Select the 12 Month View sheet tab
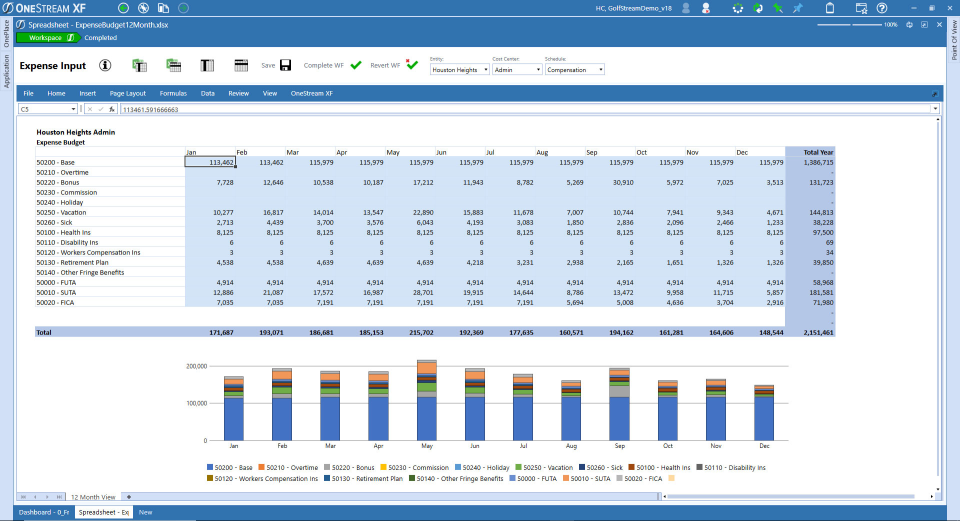The height and width of the screenshot is (521, 960). point(93,496)
